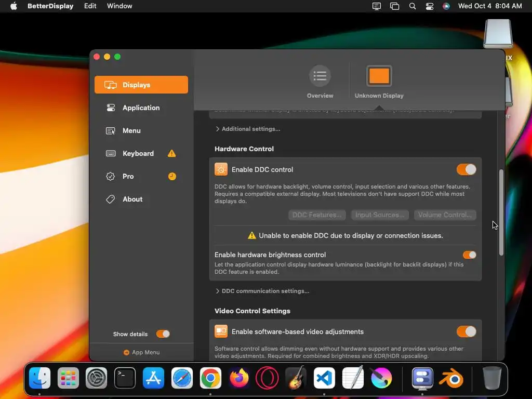The height and width of the screenshot is (399, 532).
Task: Expand DDC communication settings
Action: pyautogui.click(x=262, y=291)
